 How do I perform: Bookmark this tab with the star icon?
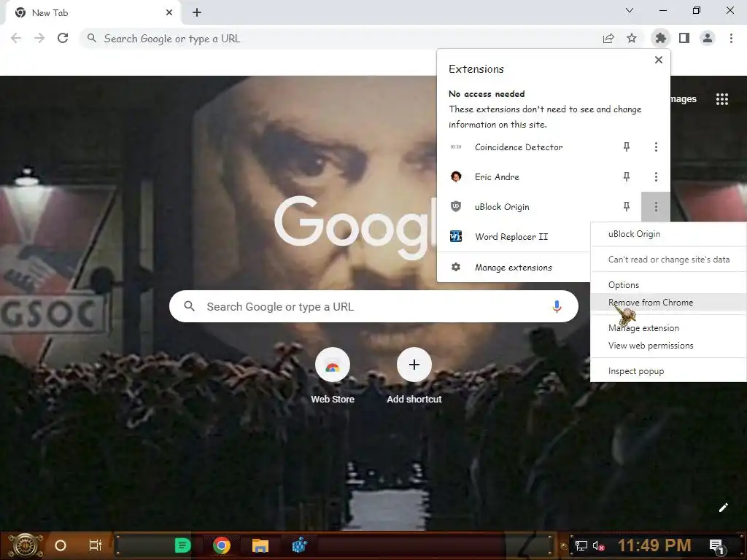pyautogui.click(x=632, y=38)
